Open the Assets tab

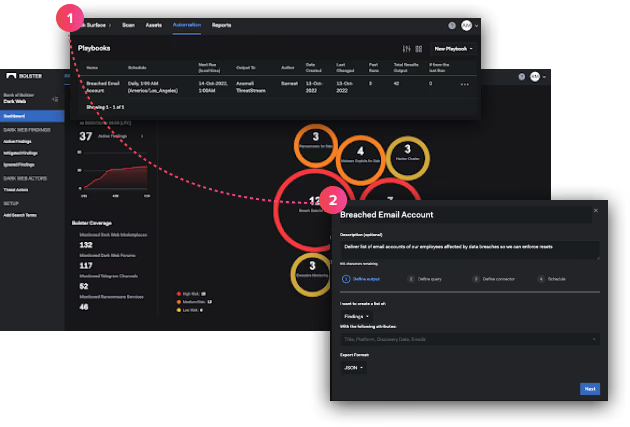(x=153, y=25)
